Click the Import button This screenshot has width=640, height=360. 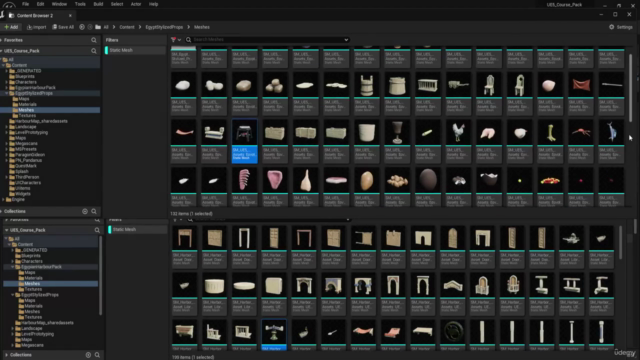tap(36, 27)
